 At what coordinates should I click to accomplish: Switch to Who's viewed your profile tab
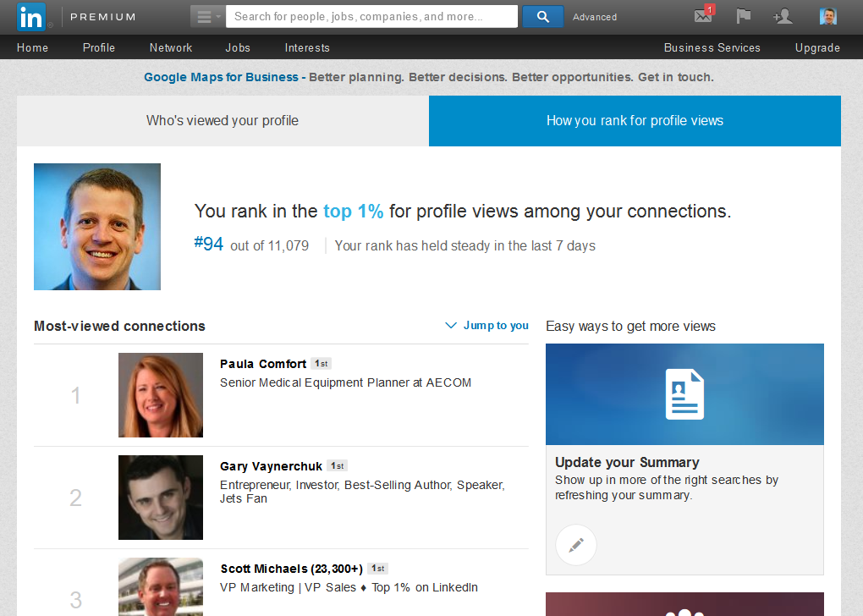tap(223, 120)
